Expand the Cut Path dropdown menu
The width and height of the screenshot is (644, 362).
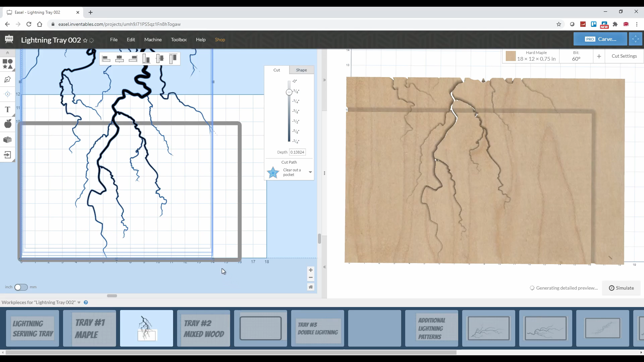pos(310,172)
